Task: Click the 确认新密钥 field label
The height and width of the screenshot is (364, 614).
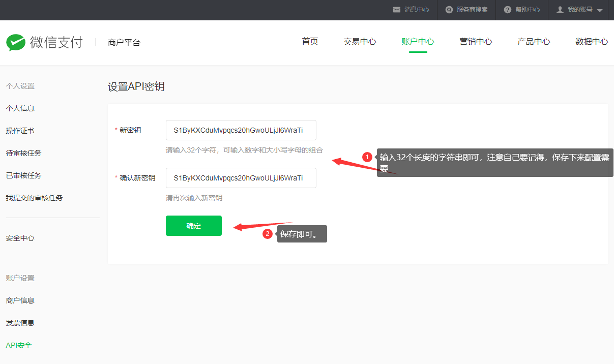Action: (137, 178)
